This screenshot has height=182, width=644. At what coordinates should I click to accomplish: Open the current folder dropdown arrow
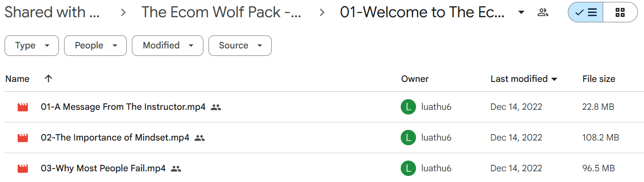click(521, 13)
